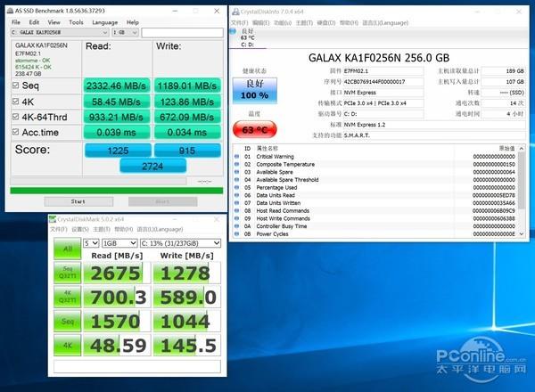
Task: Click the Start button in AS SSD Benchmark
Action: click(78, 201)
